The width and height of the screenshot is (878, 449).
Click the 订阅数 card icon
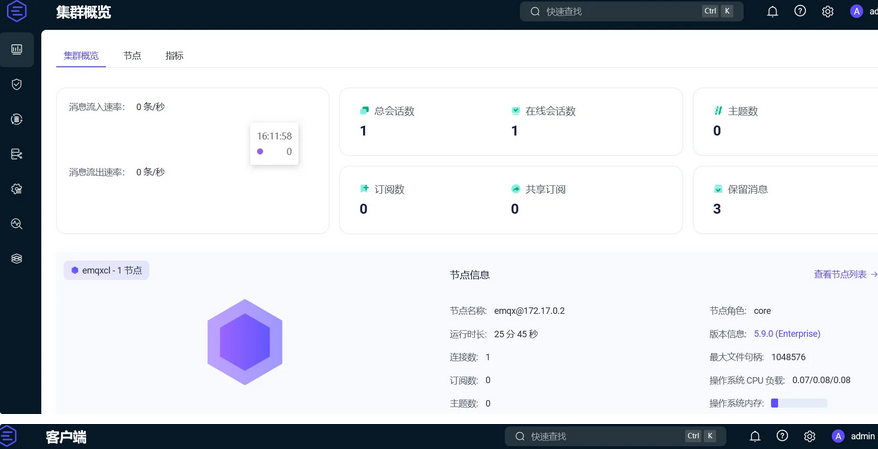click(x=365, y=189)
